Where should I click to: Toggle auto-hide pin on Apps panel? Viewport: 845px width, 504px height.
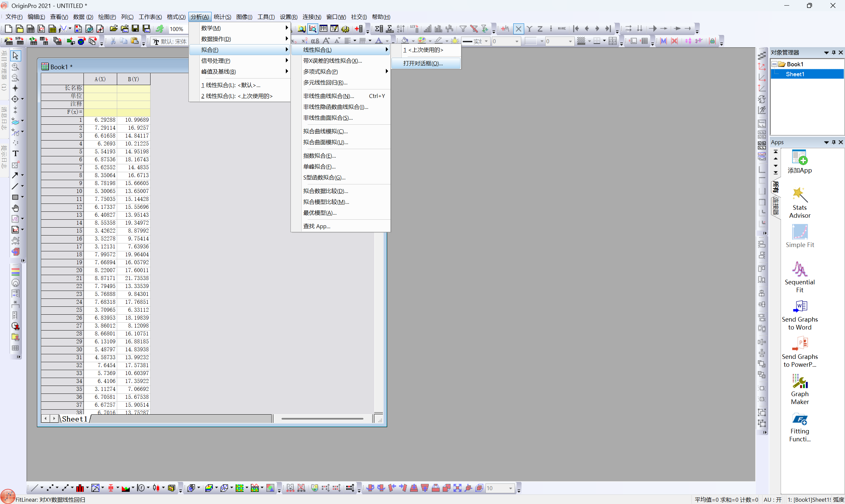[833, 142]
